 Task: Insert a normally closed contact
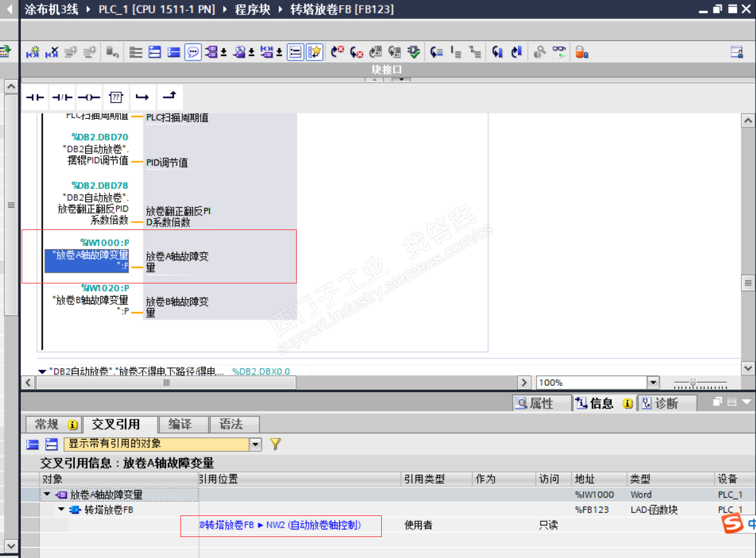[62, 97]
